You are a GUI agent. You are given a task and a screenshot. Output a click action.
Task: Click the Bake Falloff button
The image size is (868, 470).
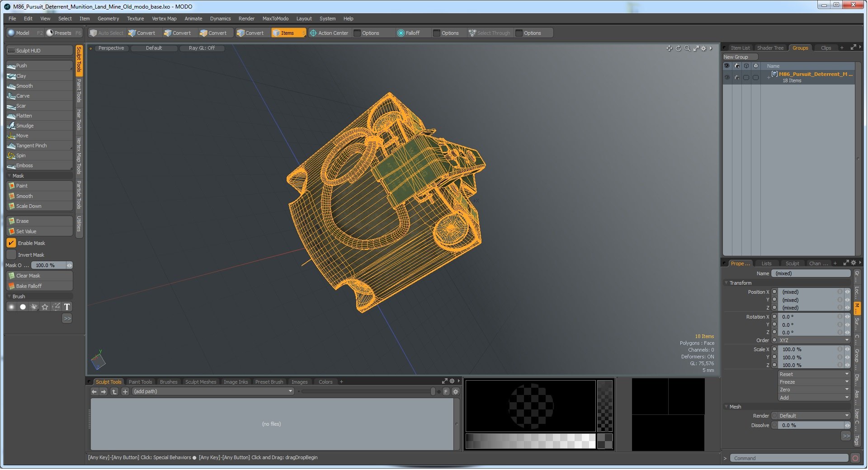39,286
